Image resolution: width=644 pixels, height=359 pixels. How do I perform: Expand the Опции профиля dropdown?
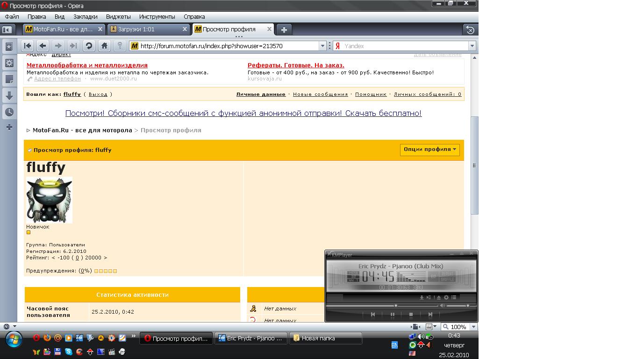point(430,150)
